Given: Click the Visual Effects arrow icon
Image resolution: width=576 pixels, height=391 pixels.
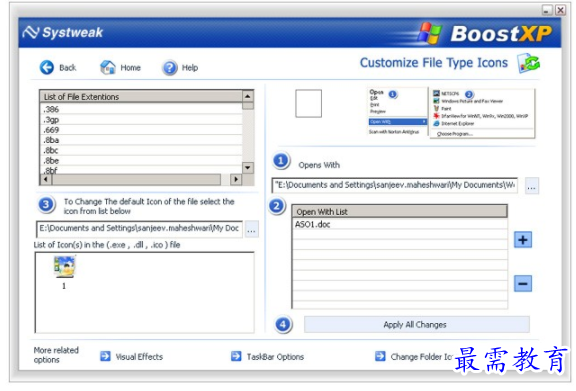Looking at the screenshot, I should pyautogui.click(x=105, y=356).
